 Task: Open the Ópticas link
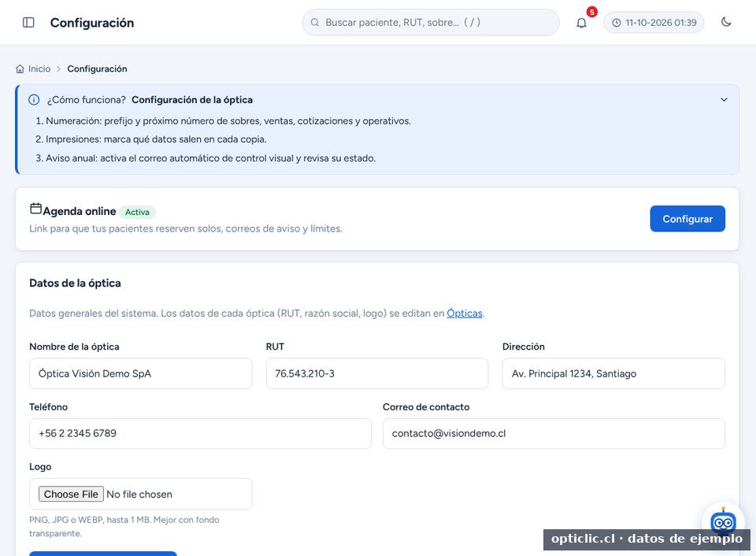(x=465, y=313)
